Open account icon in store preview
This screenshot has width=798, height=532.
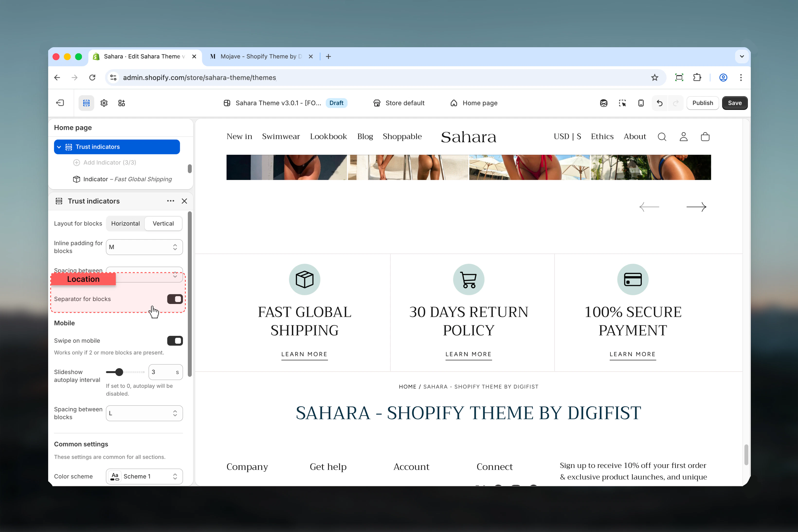point(684,137)
